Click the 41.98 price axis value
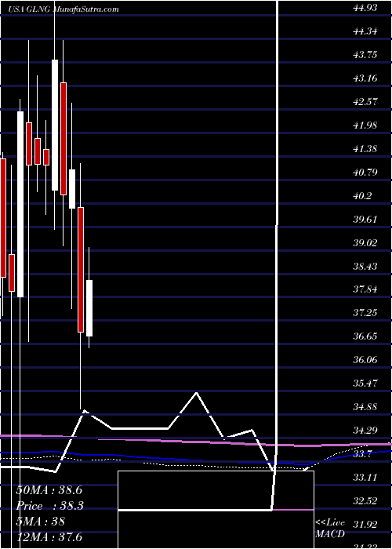Screen dimensions: 392x549 365,125
